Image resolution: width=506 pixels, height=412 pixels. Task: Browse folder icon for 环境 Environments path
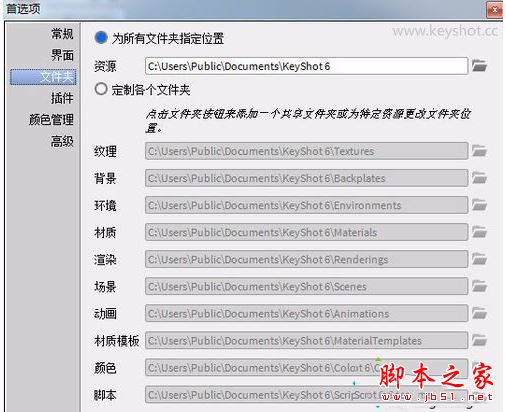(479, 205)
